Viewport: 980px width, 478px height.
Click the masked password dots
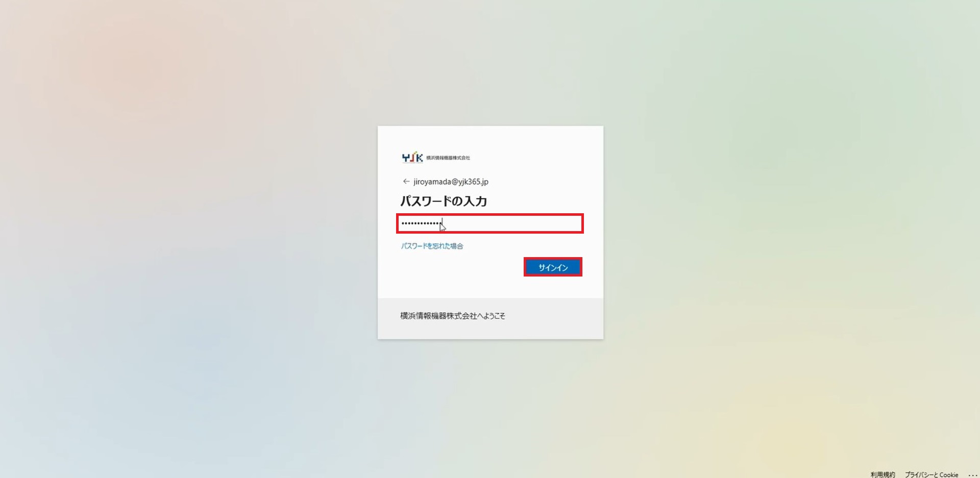421,223
